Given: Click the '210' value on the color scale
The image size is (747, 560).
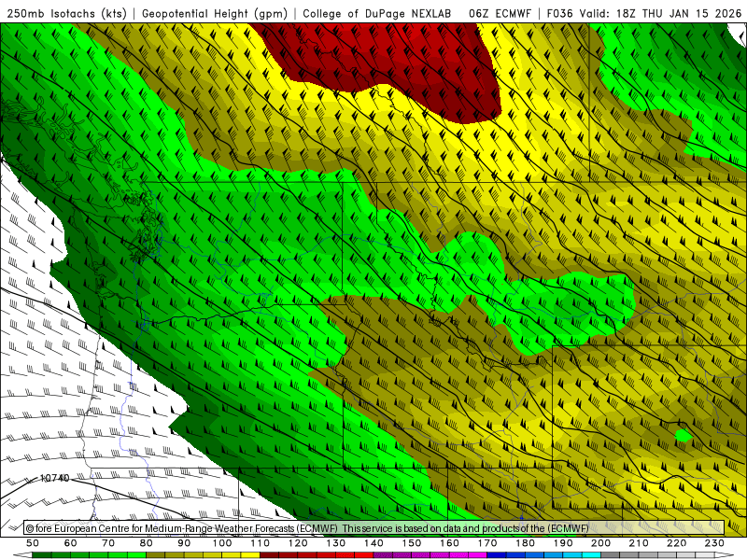Looking at the screenshot, I should click(639, 543).
